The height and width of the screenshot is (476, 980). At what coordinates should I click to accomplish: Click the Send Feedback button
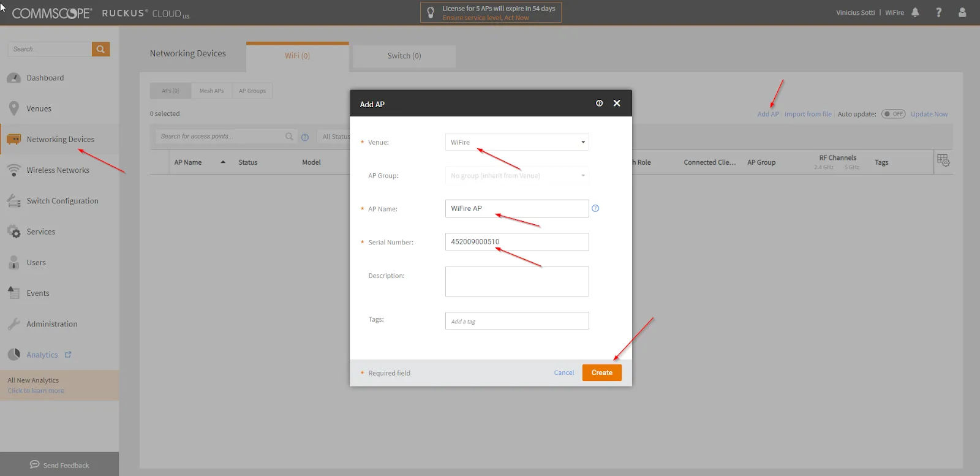coord(59,464)
